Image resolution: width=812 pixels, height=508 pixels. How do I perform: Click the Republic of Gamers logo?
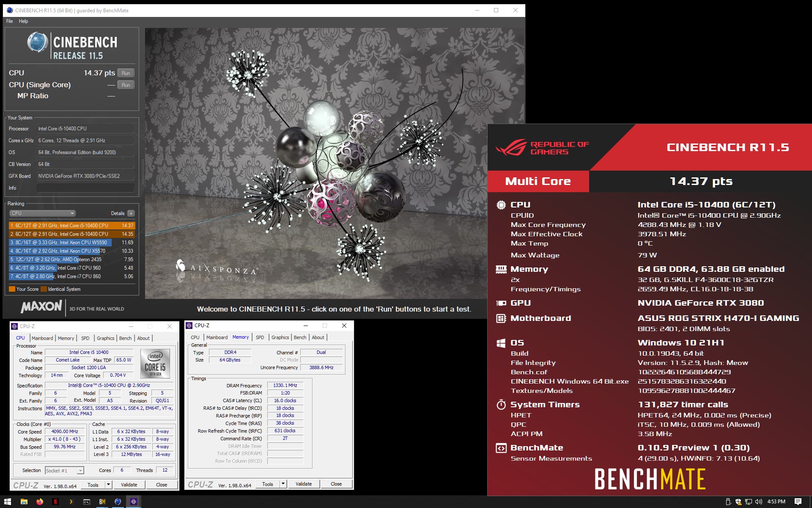(x=542, y=147)
